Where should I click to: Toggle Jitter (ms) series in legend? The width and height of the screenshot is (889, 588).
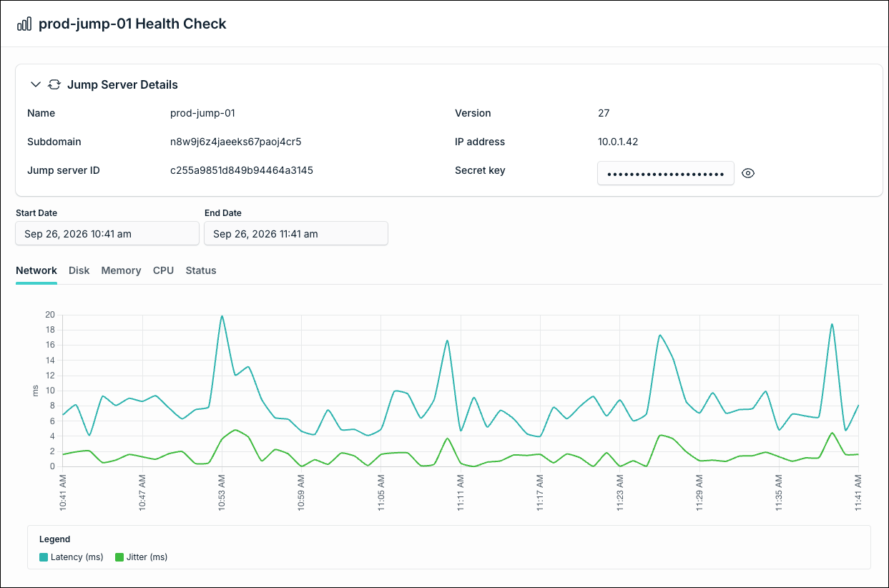tap(141, 557)
